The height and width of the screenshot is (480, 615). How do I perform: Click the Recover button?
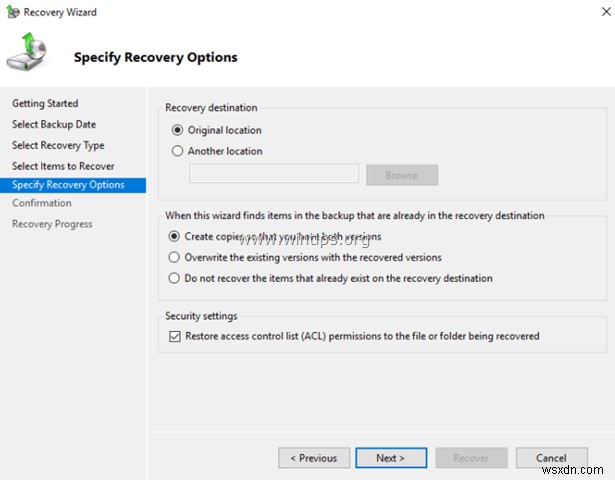click(x=471, y=458)
